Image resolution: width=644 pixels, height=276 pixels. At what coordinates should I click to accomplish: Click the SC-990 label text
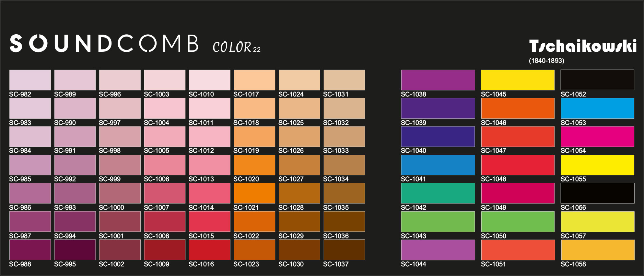pyautogui.click(x=65, y=123)
